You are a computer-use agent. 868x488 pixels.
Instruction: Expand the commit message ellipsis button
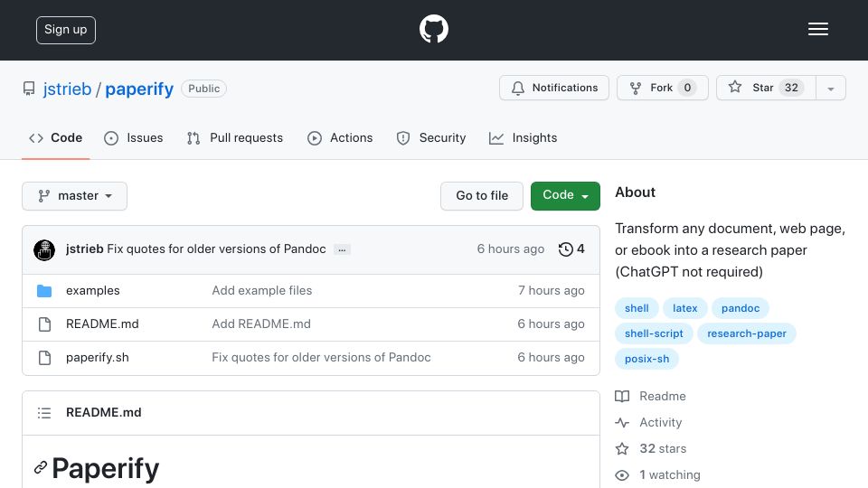click(342, 249)
